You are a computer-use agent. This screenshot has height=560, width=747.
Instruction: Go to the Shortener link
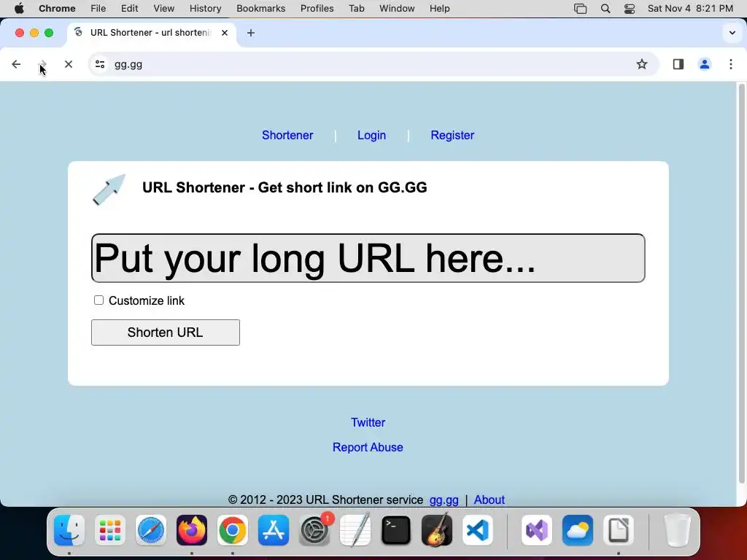[x=287, y=135]
